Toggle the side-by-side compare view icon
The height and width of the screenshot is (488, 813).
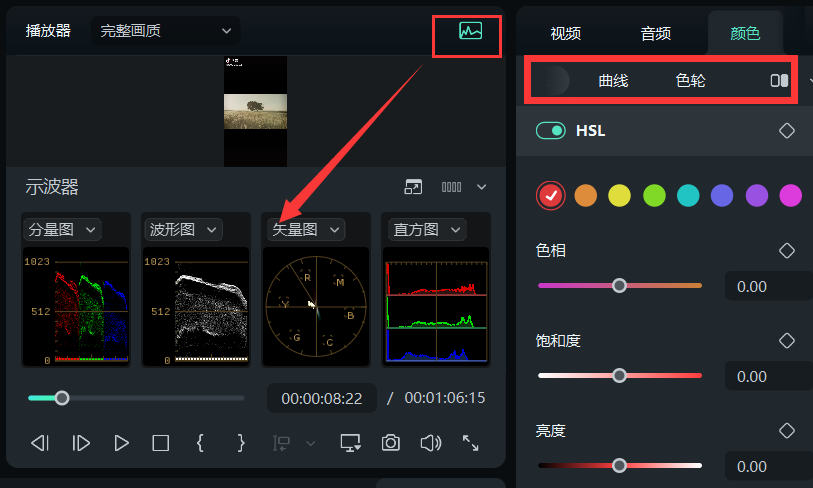[x=779, y=80]
